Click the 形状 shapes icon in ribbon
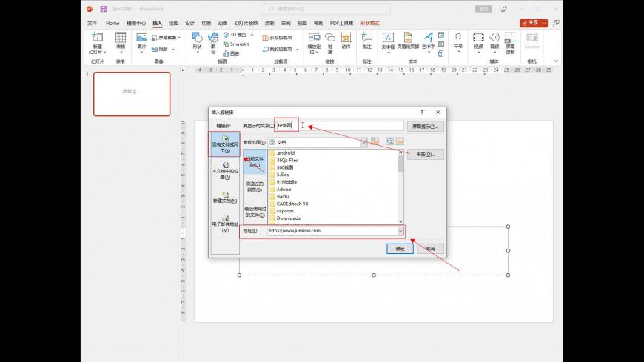 point(197,37)
